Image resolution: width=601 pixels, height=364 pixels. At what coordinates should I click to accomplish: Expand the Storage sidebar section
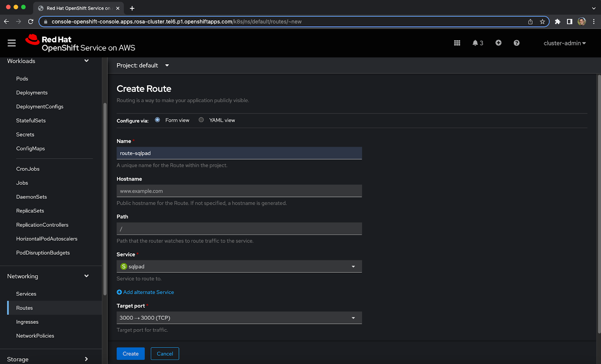48,359
